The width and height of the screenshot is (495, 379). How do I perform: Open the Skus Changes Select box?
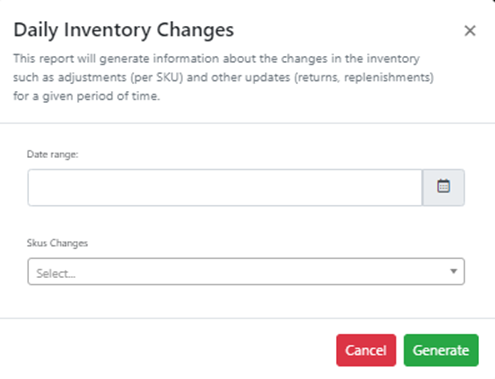[x=246, y=271]
